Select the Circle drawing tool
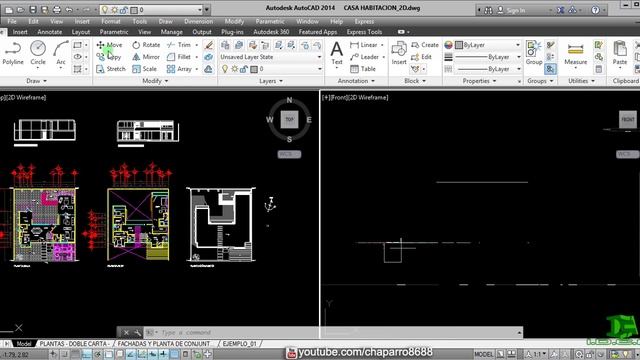The height and width of the screenshot is (360, 640). pos(38,53)
